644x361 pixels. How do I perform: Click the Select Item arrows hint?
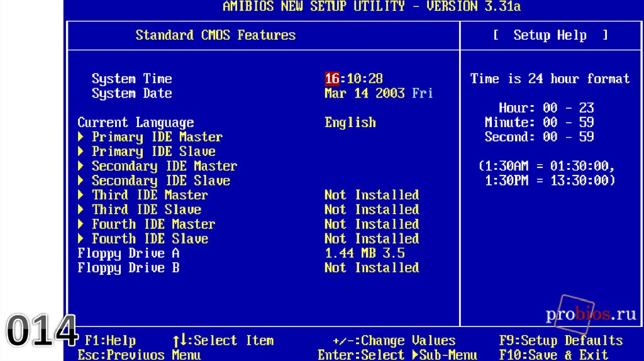pyautogui.click(x=223, y=340)
